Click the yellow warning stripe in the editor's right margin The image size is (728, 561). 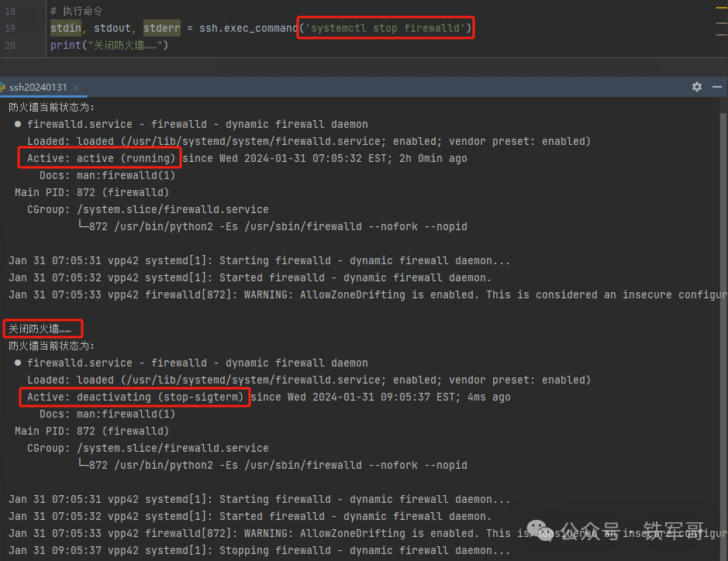(721, 8)
